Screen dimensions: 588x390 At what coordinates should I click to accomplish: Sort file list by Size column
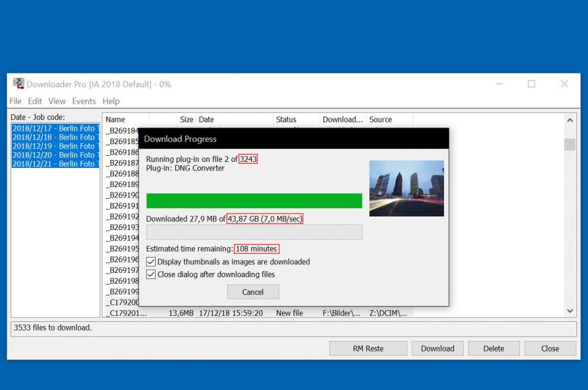[173, 120]
